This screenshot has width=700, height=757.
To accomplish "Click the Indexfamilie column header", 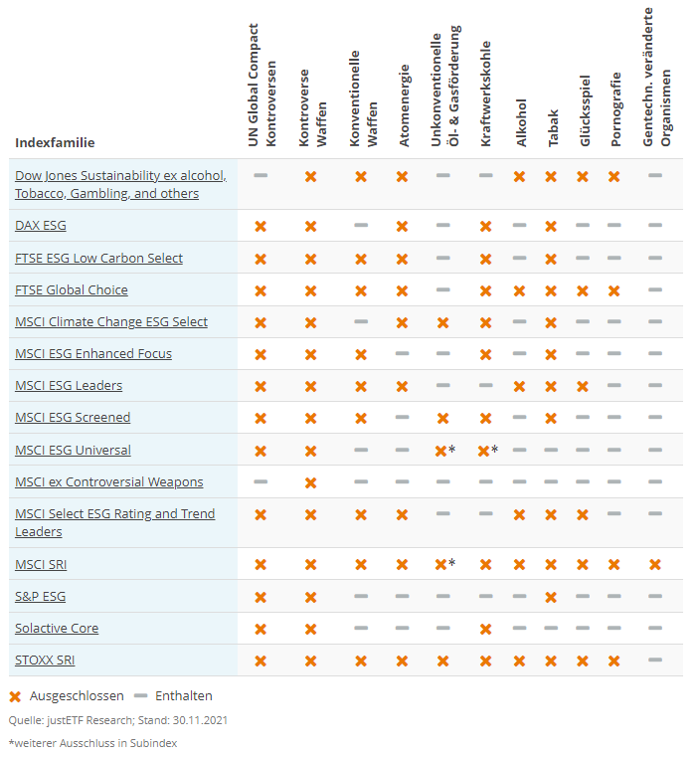I will [55, 142].
